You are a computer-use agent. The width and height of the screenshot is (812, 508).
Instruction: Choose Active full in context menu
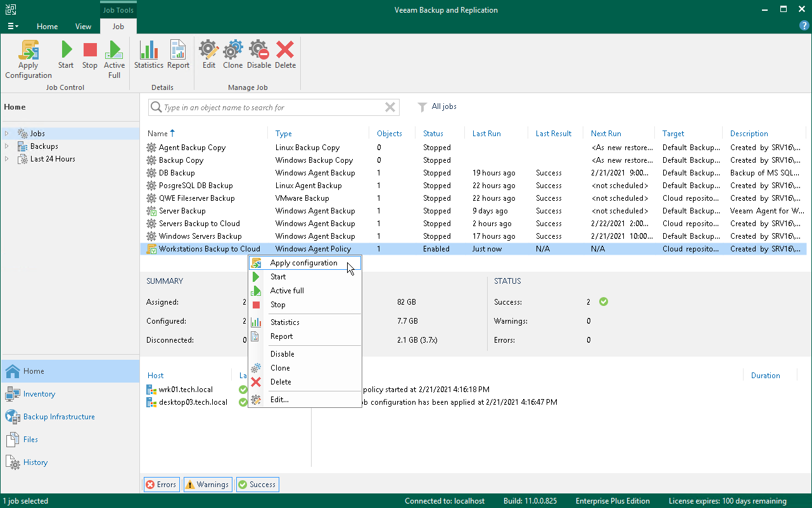pyautogui.click(x=304, y=291)
